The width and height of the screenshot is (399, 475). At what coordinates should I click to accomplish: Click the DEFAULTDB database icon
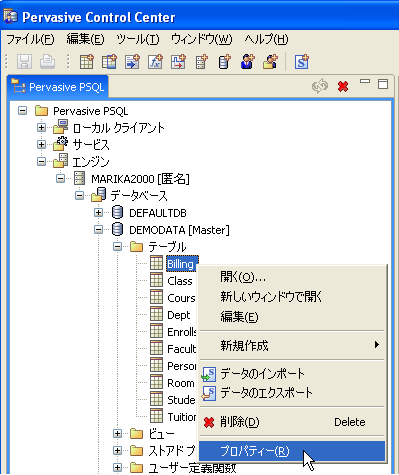tap(117, 212)
